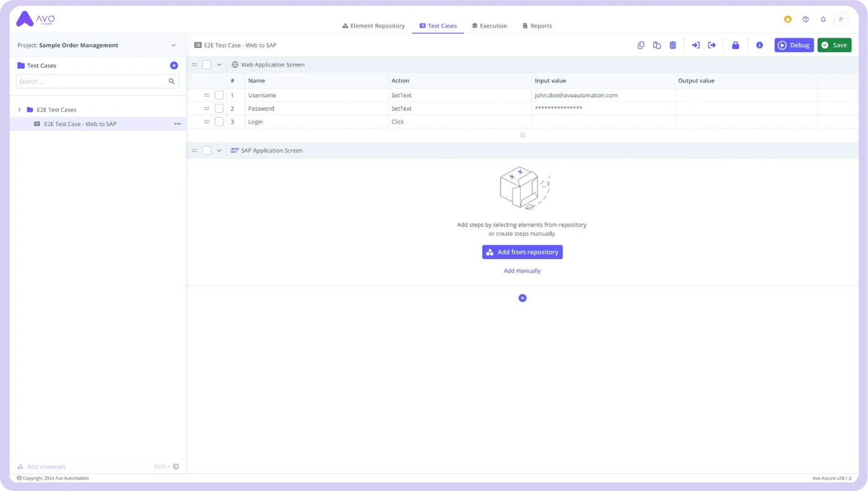Image resolution: width=868 pixels, height=491 pixels.
Task: Click the Username step name
Action: point(262,95)
